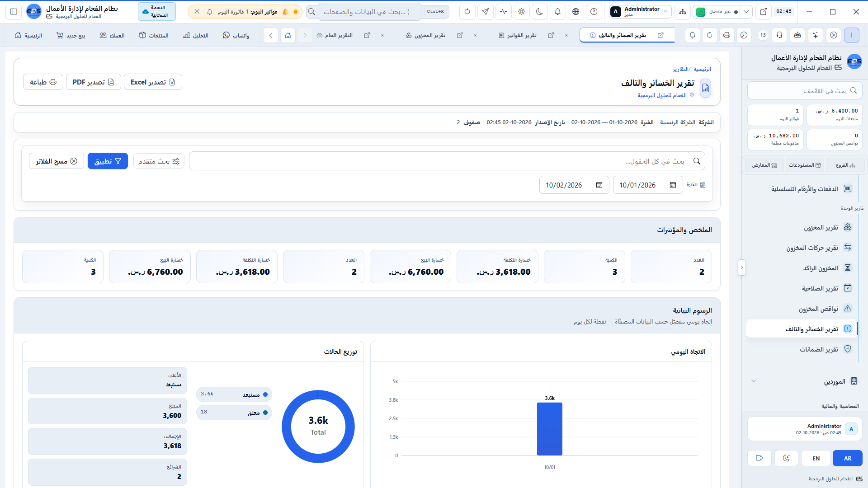Click the printer icon in tab toolbar
This screenshot has width=868, height=488.
point(727,35)
